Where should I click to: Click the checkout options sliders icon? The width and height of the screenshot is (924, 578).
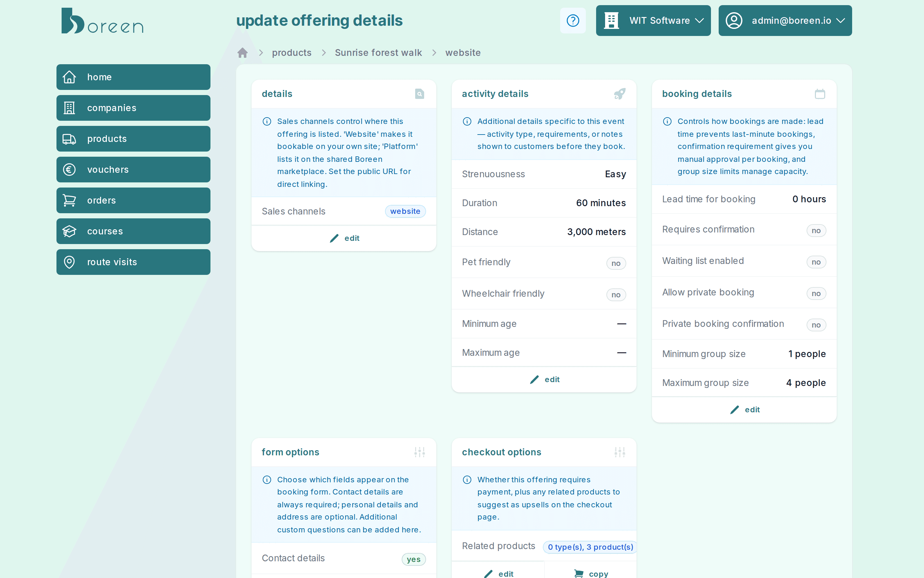coord(619,452)
